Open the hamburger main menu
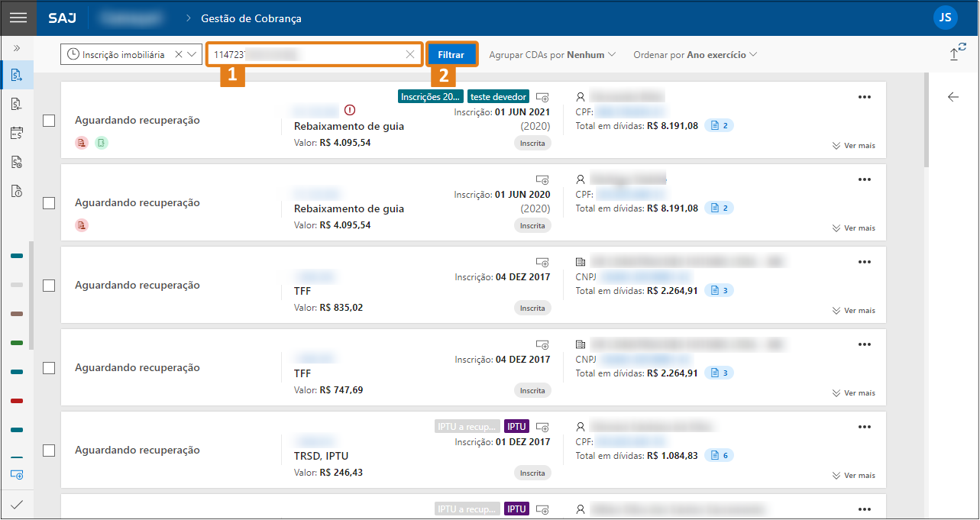The width and height of the screenshot is (980, 520). click(18, 18)
